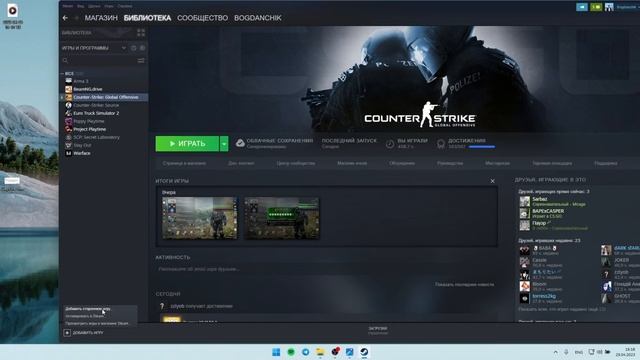Image resolution: width=640 pixels, height=360 pixels.
Task: Click the cloud saves icon
Action: click(x=240, y=143)
